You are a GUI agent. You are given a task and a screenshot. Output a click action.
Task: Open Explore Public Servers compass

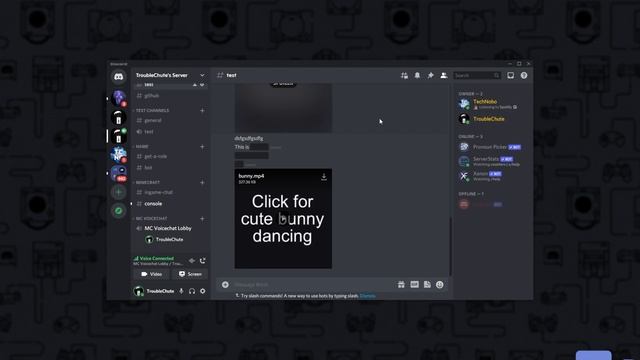pos(119,211)
